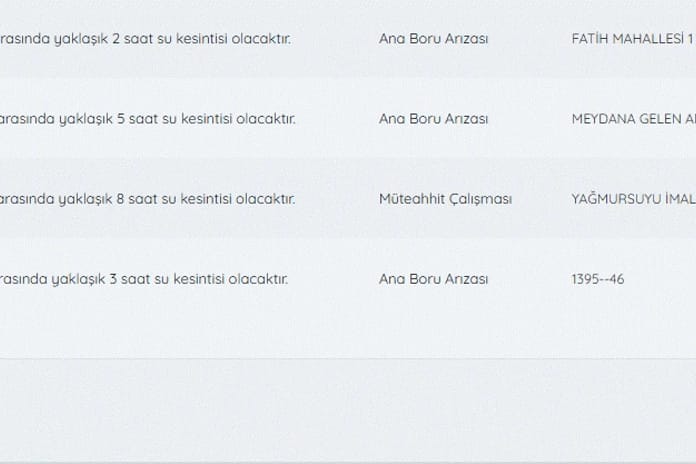696x464 pixels.
Task: Click the 'MEYDANA GELEN' explanation text
Action: tap(633, 119)
